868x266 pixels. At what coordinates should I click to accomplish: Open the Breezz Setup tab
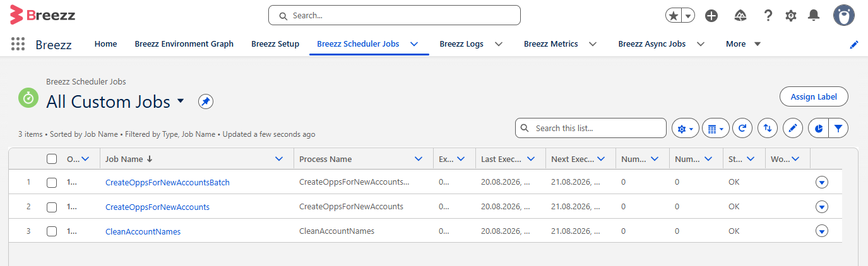275,44
